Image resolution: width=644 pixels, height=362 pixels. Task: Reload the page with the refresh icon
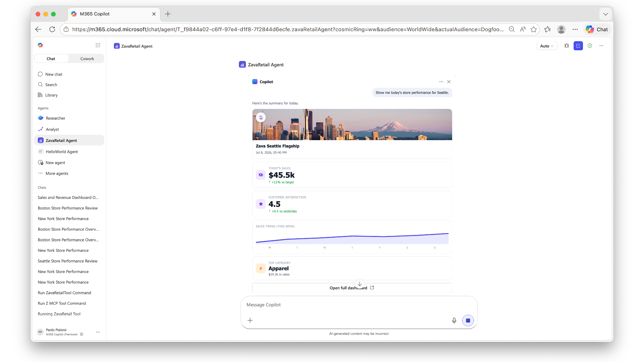52,29
